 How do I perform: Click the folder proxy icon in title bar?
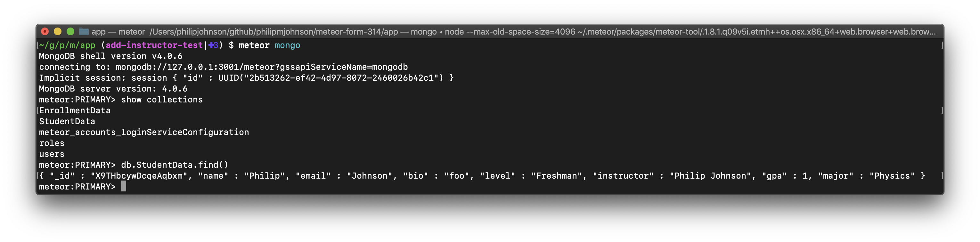(84, 32)
